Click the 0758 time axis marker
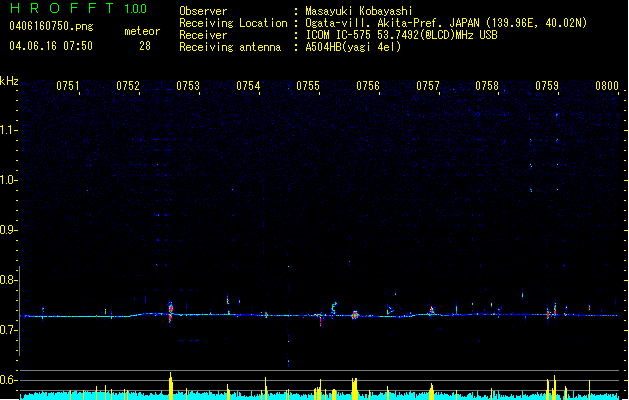 [x=487, y=86]
